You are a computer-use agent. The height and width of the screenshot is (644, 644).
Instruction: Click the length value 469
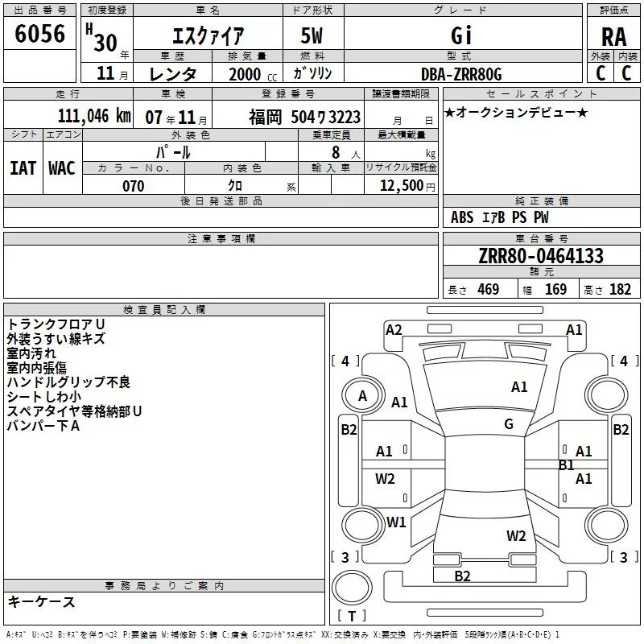coord(489,289)
